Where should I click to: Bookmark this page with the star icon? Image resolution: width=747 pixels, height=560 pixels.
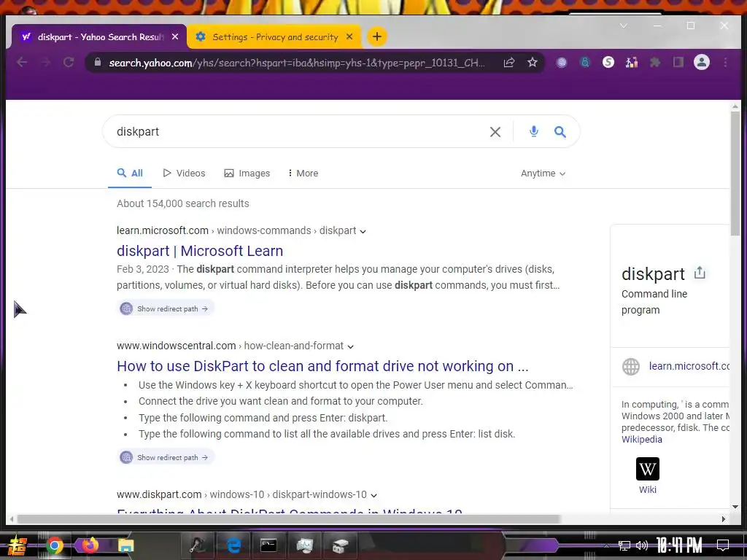click(x=532, y=63)
